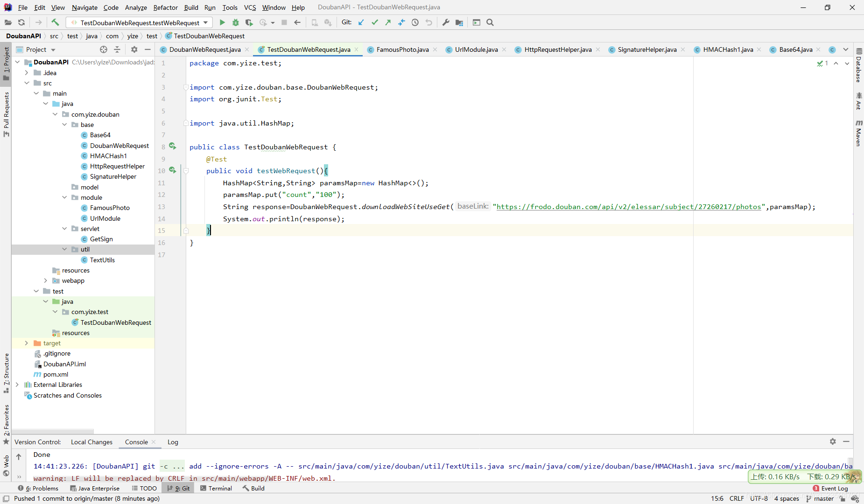The height and width of the screenshot is (504, 864).
Task: Select HttpRequestHelper in project tree
Action: click(x=117, y=166)
